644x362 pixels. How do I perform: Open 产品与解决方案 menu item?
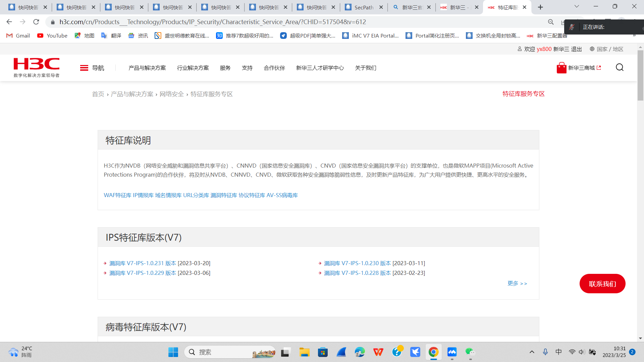point(147,68)
